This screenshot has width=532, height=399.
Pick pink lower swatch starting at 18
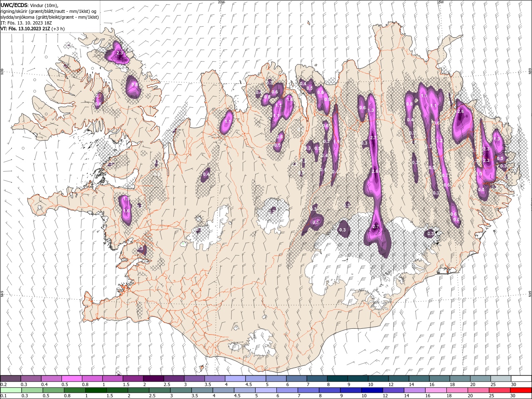tap(457, 390)
